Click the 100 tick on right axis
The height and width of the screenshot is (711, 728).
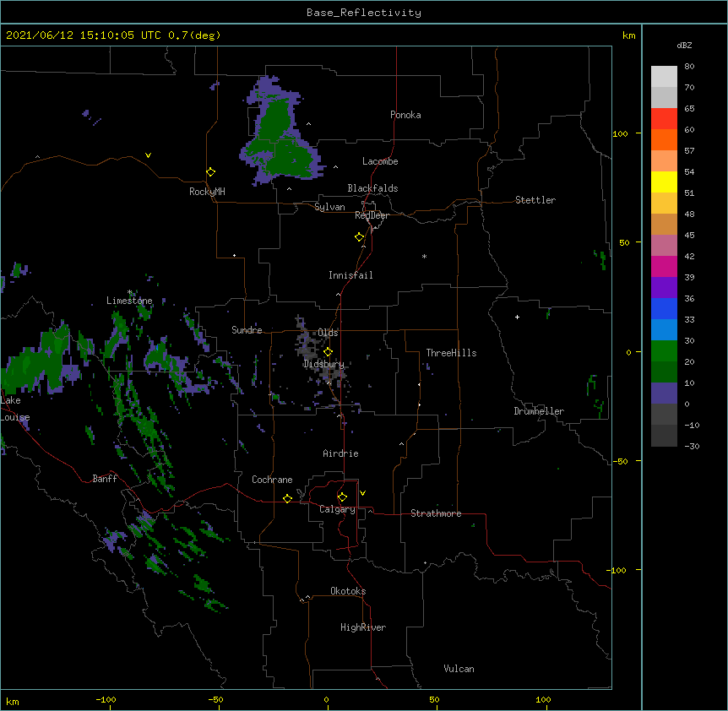coord(620,133)
